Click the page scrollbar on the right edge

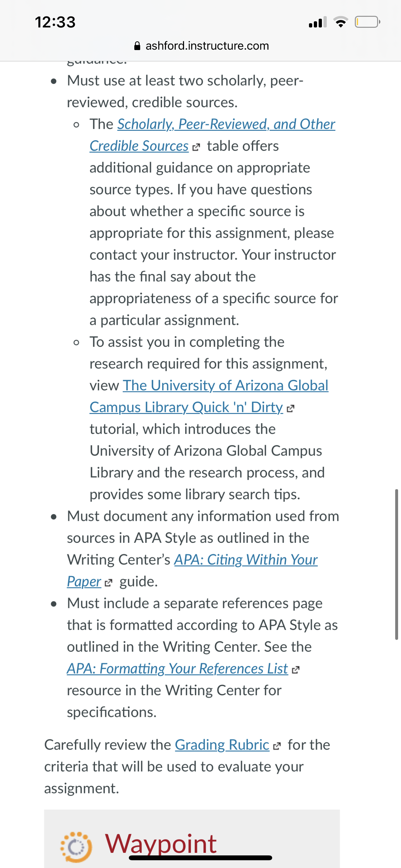click(396, 564)
